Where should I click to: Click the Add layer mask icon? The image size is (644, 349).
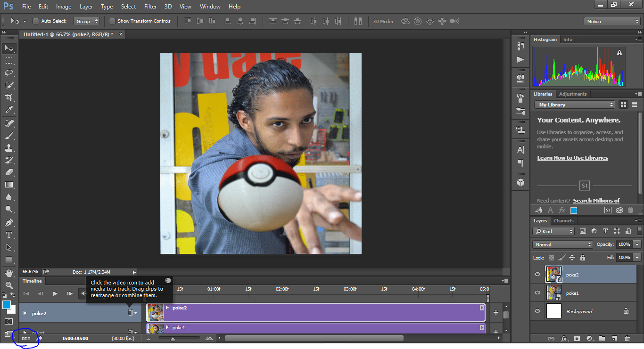pyautogui.click(x=577, y=339)
